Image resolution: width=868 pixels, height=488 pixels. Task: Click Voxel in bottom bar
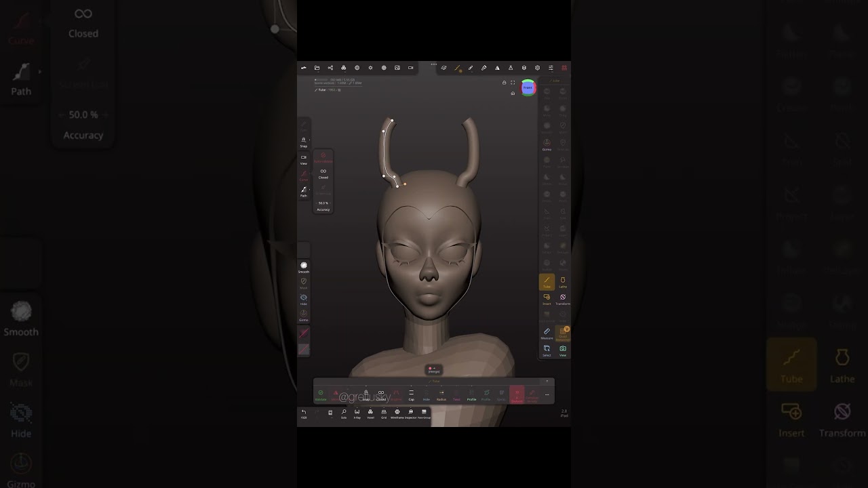pos(370,413)
